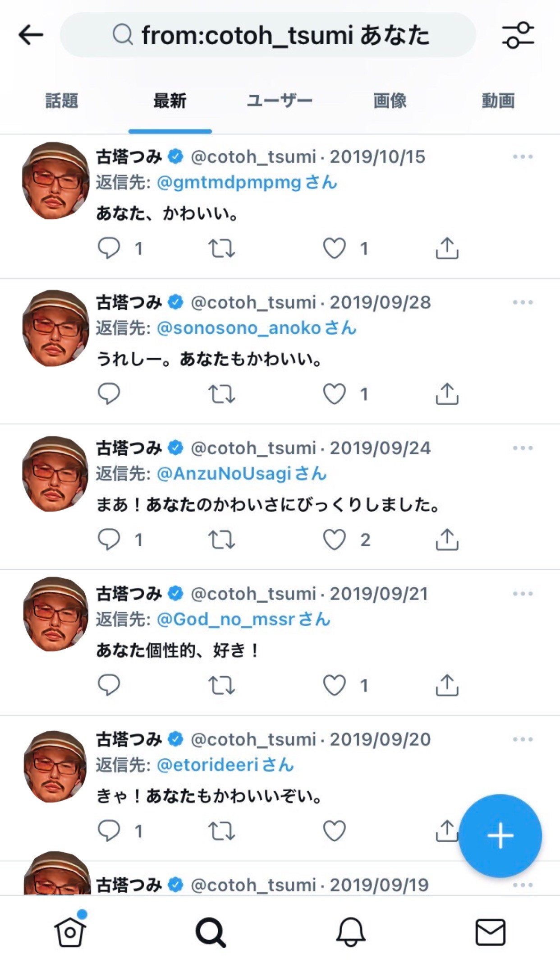Switch to the 画像 tab
560x969 pixels.
pos(390,101)
